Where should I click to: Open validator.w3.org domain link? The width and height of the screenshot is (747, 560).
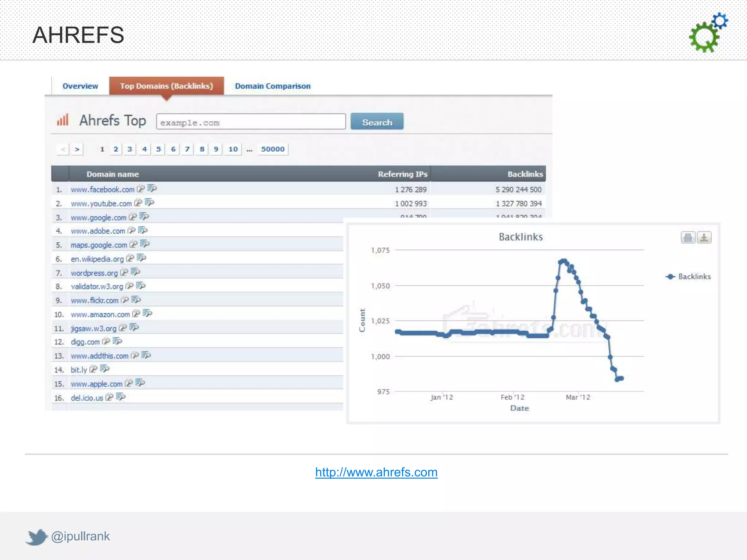tap(97, 287)
